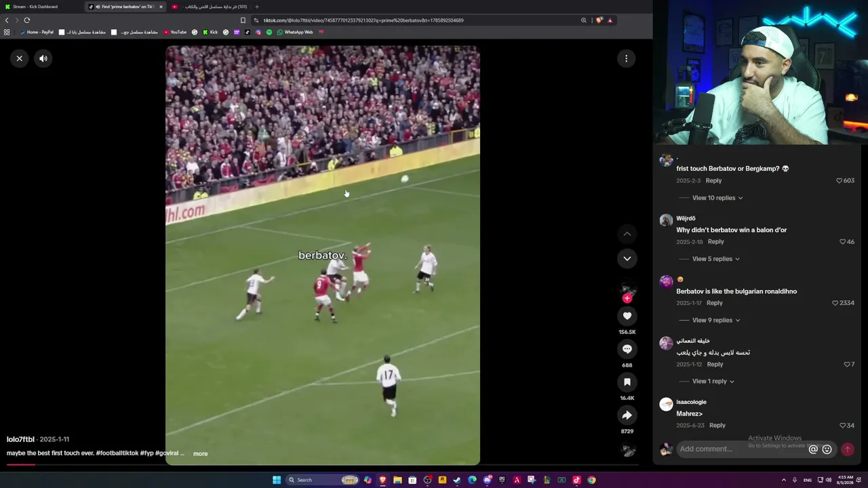The image size is (868, 488).
Task: Open the emoji picker in comment box
Action: [x=827, y=449]
